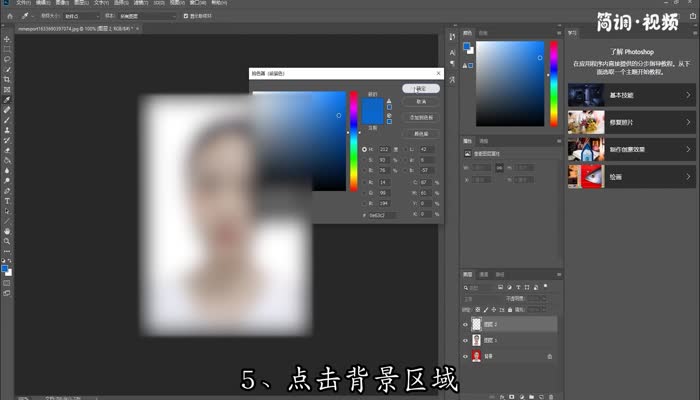The width and height of the screenshot is (700, 400).
Task: Select the Rectangular Marquee tool
Action: click(7, 49)
